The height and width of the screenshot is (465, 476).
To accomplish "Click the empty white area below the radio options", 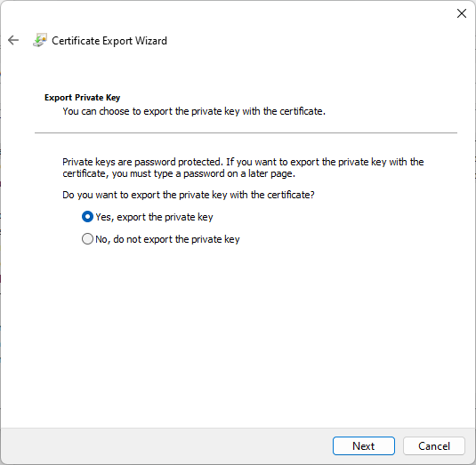I will [238, 333].
